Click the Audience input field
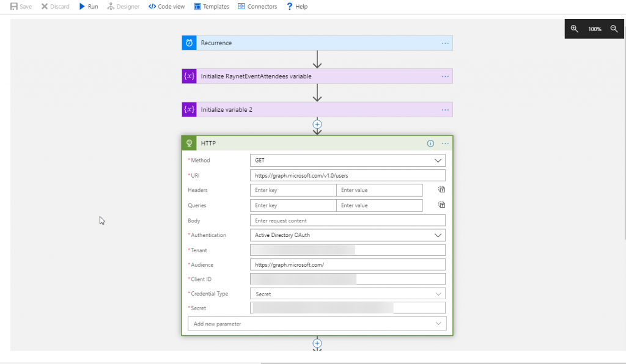 coord(348,264)
